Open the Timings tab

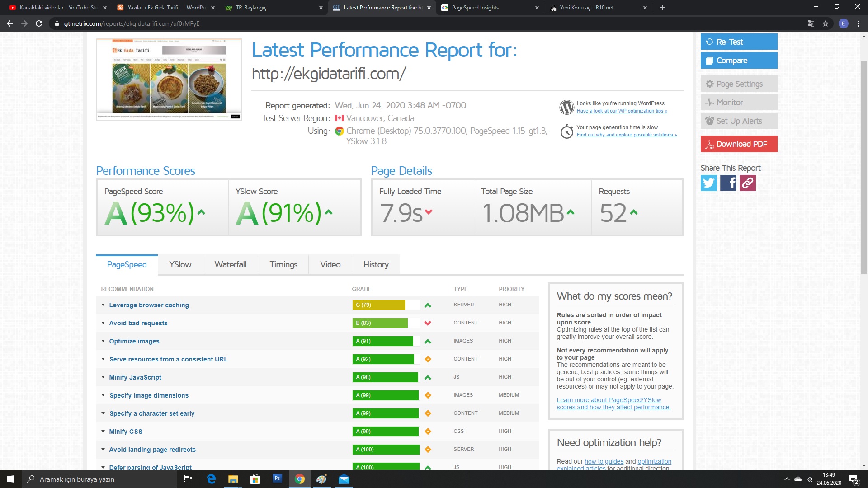point(283,265)
